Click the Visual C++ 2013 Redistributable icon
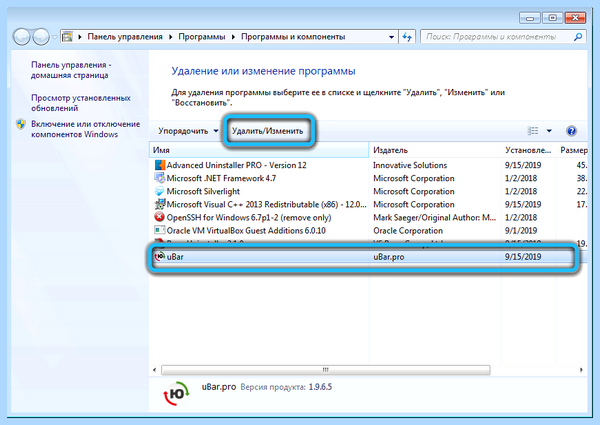 coord(160,205)
